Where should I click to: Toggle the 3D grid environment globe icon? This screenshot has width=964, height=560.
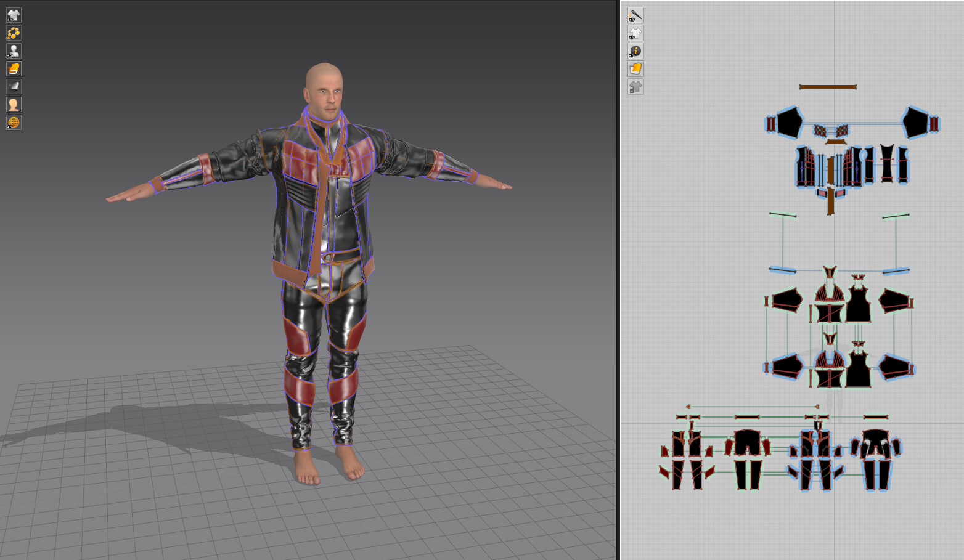tap(14, 122)
